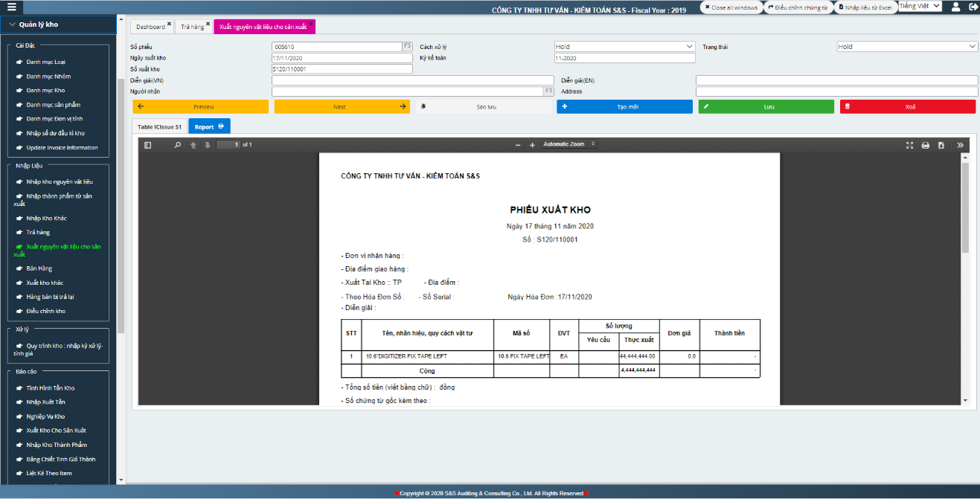
Task: Click the green Lưu save button
Action: tap(766, 106)
